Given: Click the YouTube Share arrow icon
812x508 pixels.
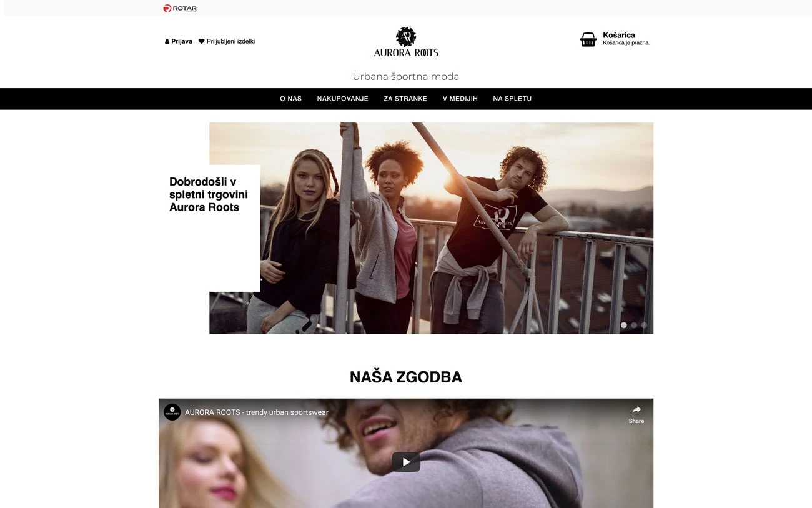Looking at the screenshot, I should click(x=636, y=410).
